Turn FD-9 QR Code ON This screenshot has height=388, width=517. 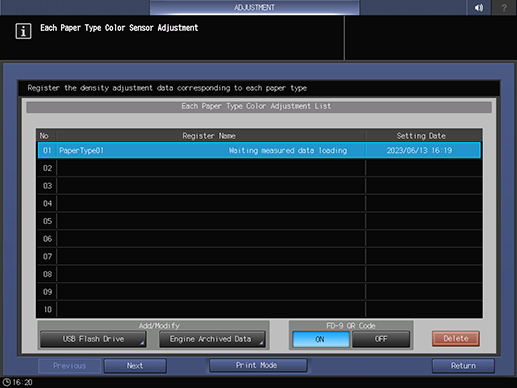[321, 339]
